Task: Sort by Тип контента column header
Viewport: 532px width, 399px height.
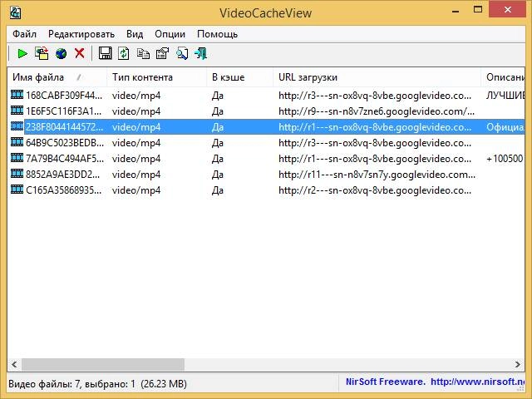Action: pos(157,77)
